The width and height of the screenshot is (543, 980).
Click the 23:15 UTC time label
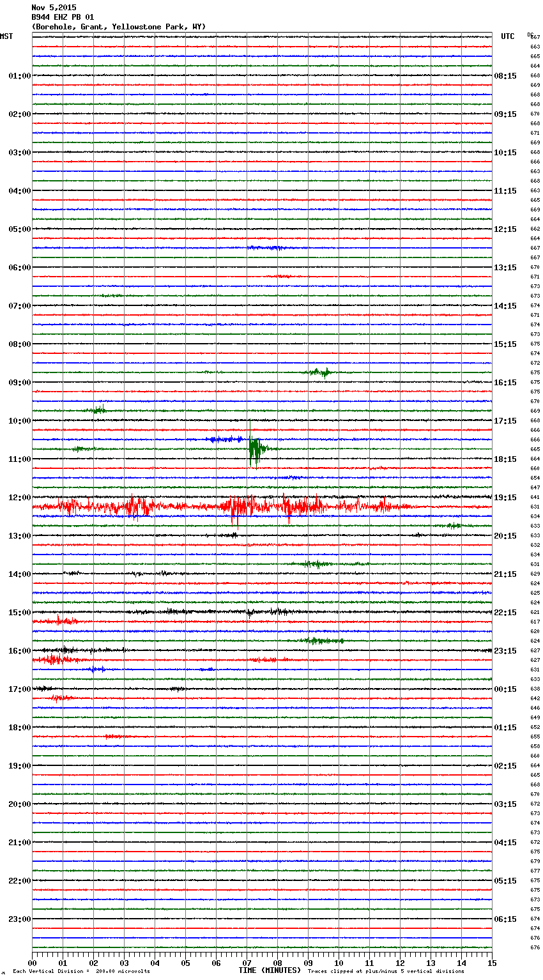tap(505, 651)
